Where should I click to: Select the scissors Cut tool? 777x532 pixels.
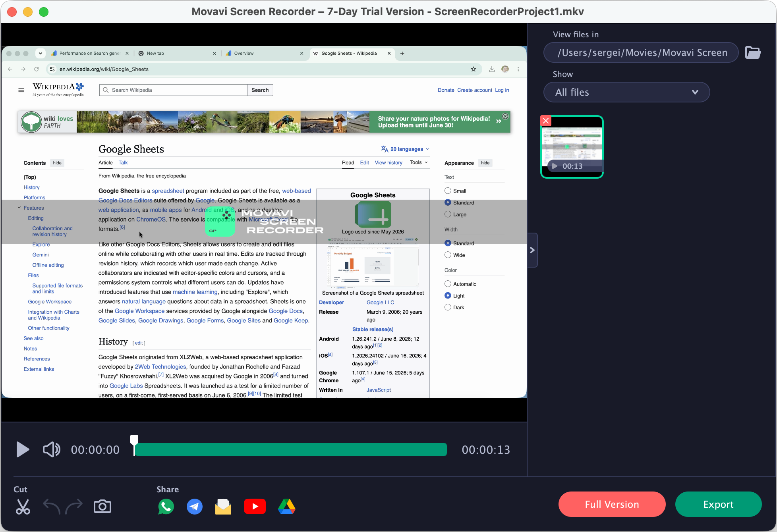point(23,506)
